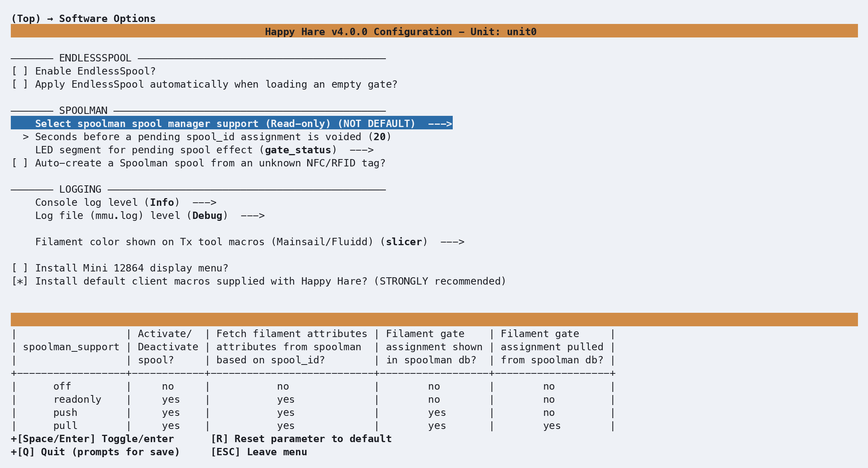This screenshot has height=468, width=868.
Task: Open LED segment for pending spool effect
Action: [x=204, y=150]
